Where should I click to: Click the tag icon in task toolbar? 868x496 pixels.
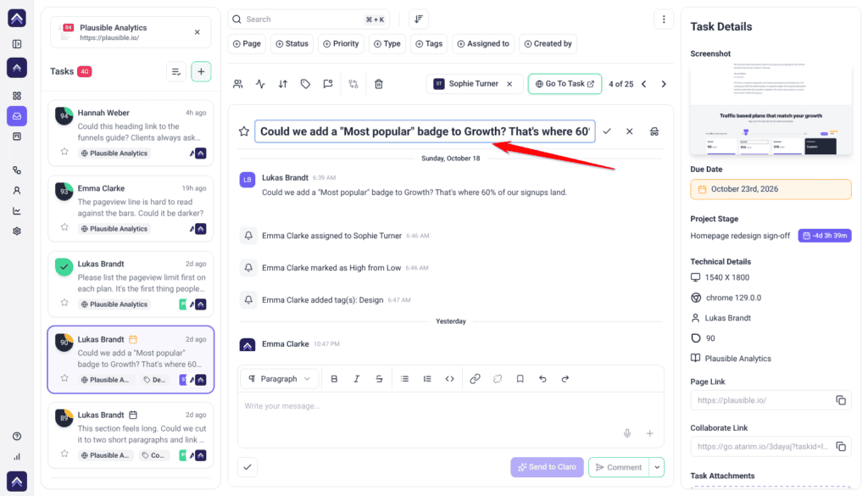point(305,84)
